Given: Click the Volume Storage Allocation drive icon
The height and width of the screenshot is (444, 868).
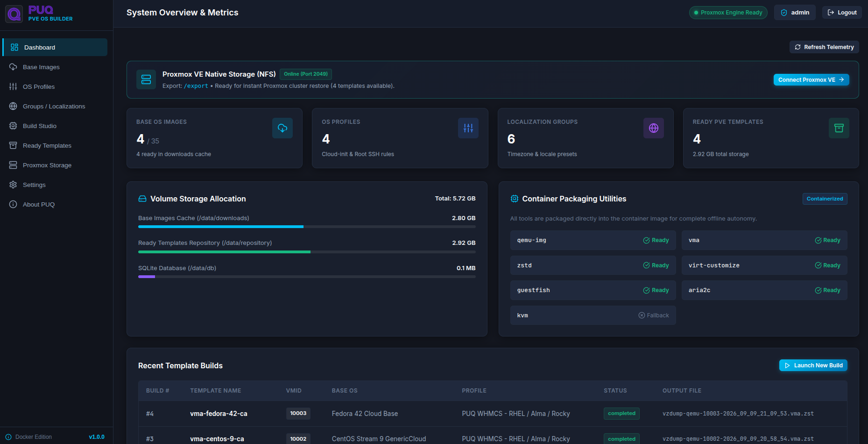Looking at the screenshot, I should 142,199.
